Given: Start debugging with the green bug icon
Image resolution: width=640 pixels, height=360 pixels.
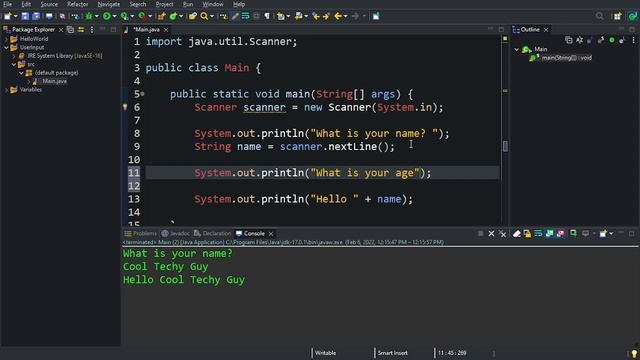Looking at the screenshot, I should point(89,16).
